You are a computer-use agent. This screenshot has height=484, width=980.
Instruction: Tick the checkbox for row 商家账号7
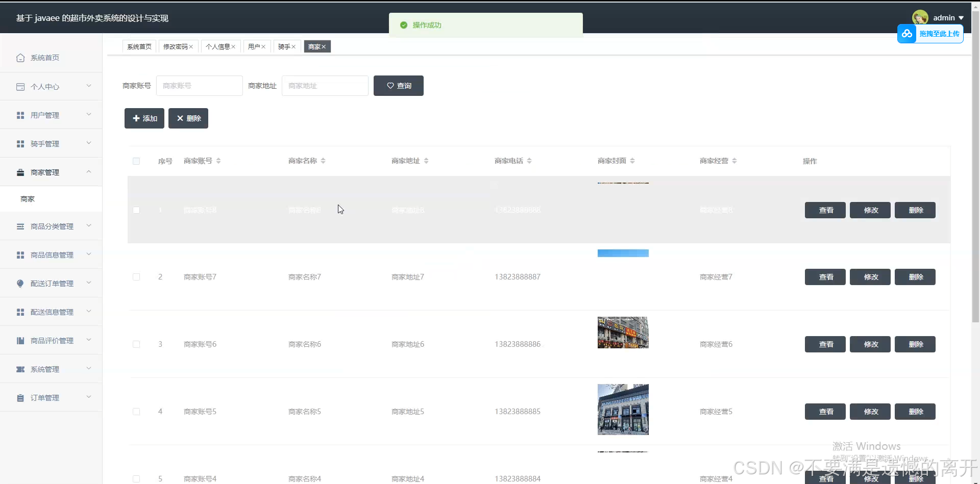pyautogui.click(x=136, y=277)
